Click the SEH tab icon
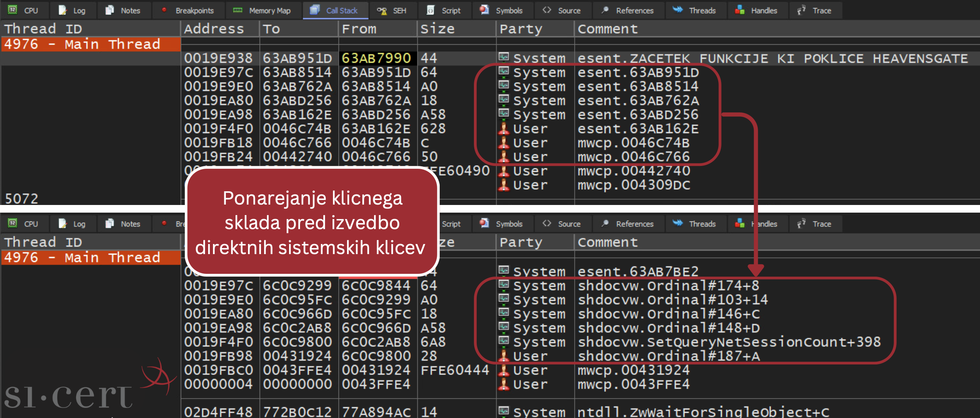 coord(382,10)
